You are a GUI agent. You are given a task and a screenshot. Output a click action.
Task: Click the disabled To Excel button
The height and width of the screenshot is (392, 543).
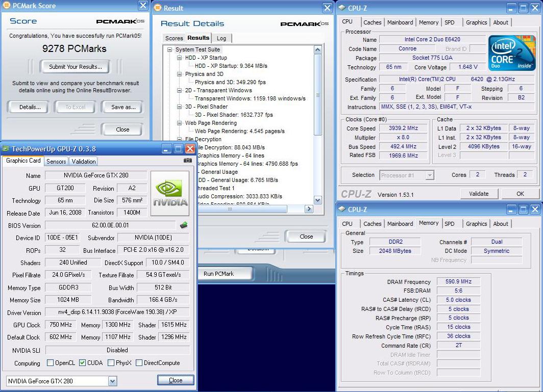click(75, 107)
